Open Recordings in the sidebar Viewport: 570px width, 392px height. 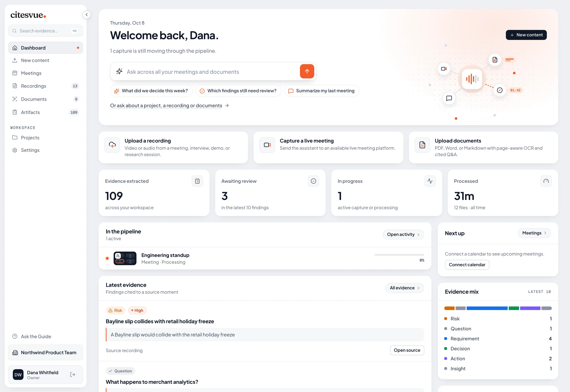[x=45, y=86]
